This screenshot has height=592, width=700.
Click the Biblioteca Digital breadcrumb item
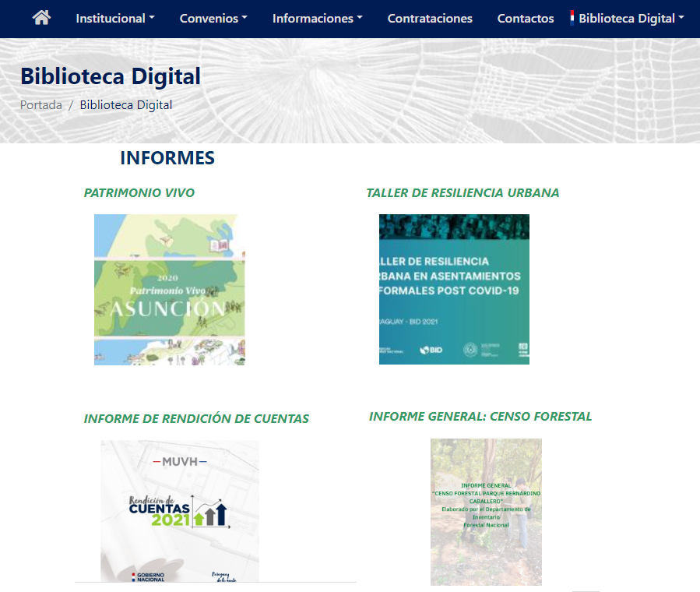click(126, 104)
